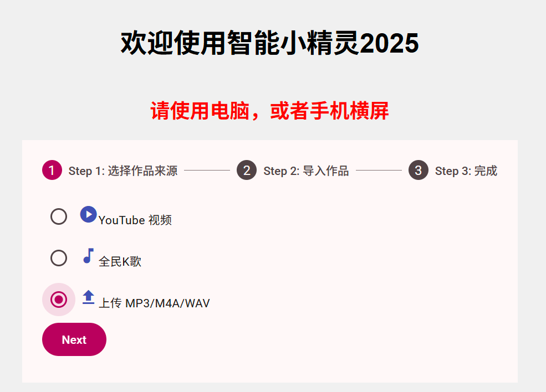Click the 上传 MP3/M4A/WAV text label
The width and height of the screenshot is (546, 392).
[154, 303]
